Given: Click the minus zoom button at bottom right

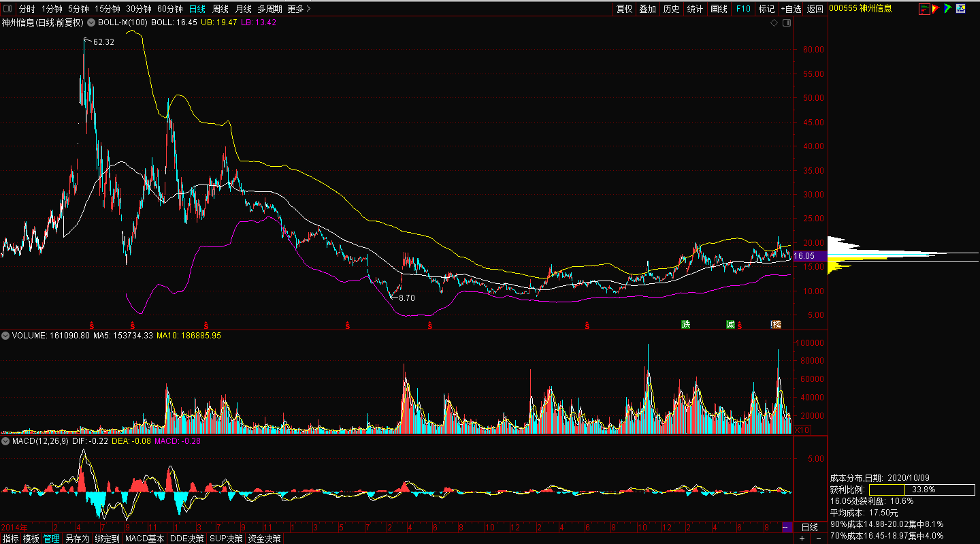Looking at the screenshot, I should 819,539.
